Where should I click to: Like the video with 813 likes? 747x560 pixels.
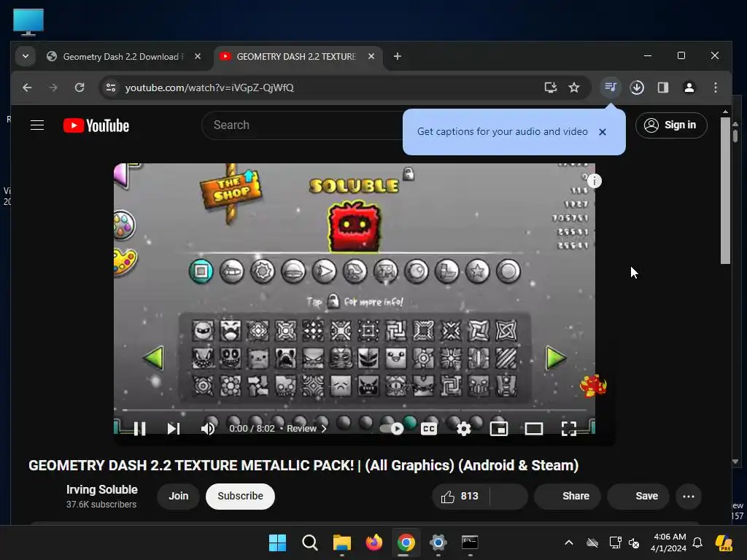[x=460, y=496]
